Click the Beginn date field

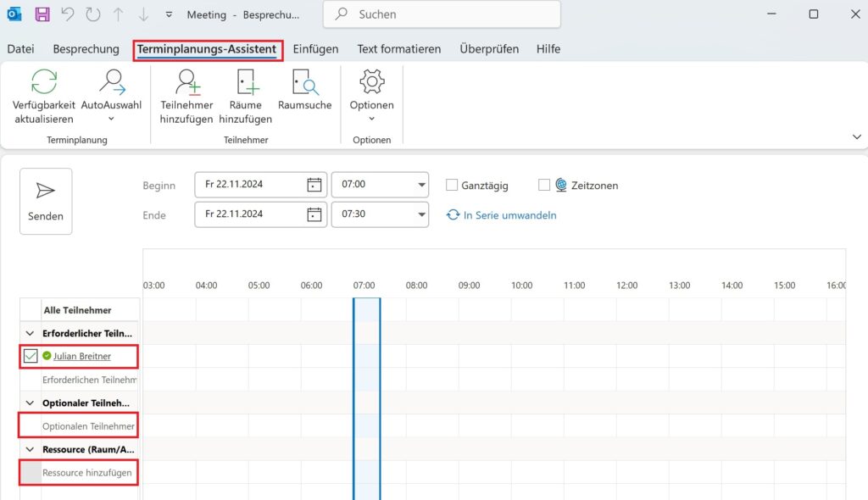tap(261, 185)
